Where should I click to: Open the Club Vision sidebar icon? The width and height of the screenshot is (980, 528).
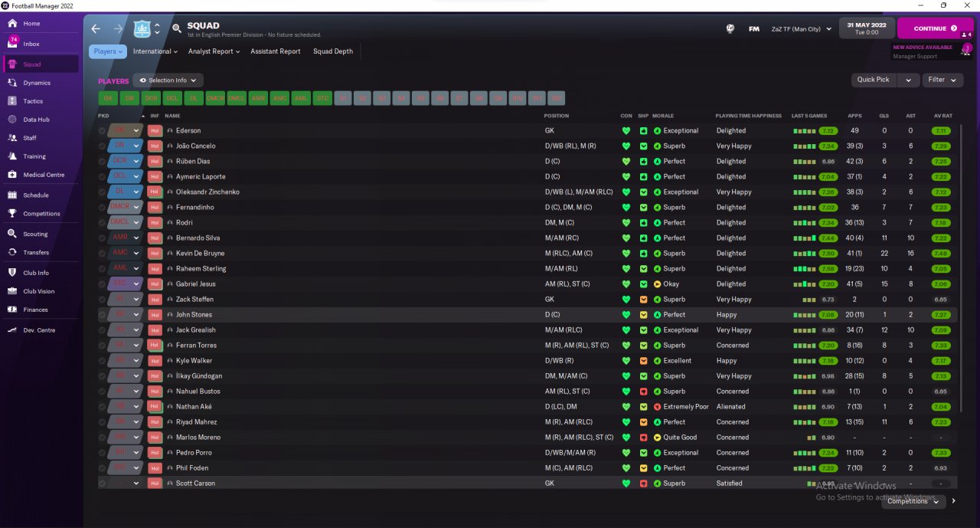(12, 291)
